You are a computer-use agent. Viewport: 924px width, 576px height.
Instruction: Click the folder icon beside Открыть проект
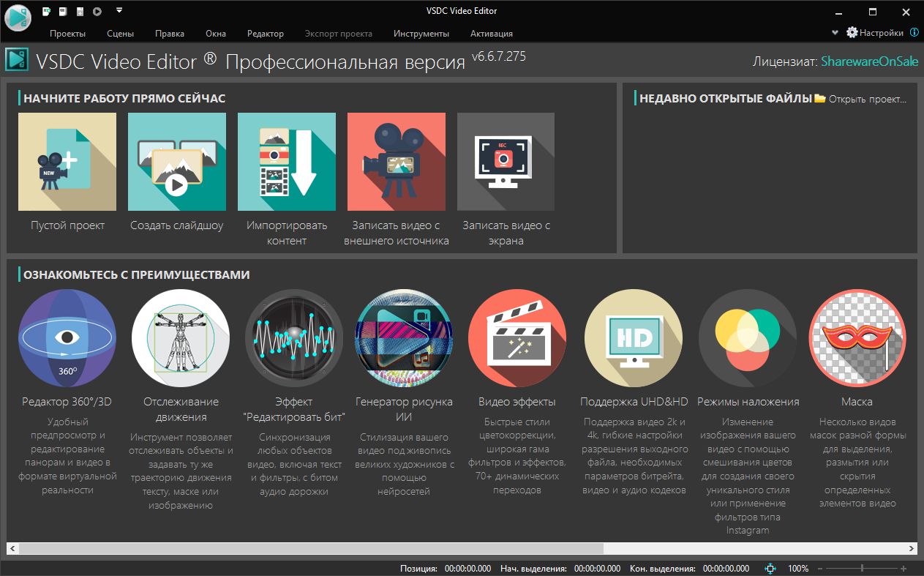point(820,98)
